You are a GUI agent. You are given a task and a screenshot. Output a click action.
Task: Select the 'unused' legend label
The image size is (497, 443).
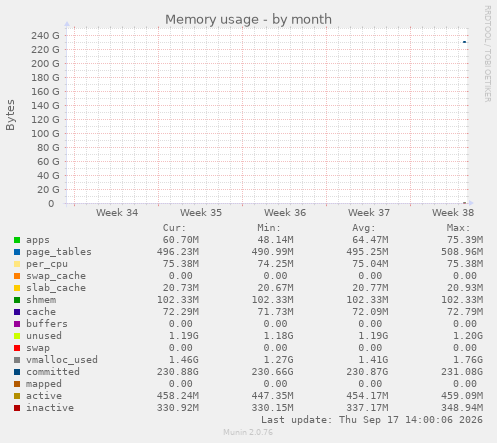click(44, 336)
